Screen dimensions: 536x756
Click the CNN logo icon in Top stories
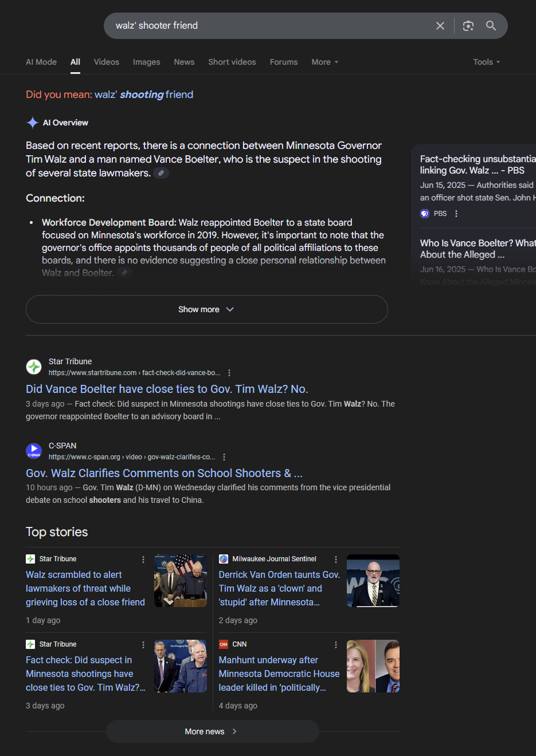[224, 644]
